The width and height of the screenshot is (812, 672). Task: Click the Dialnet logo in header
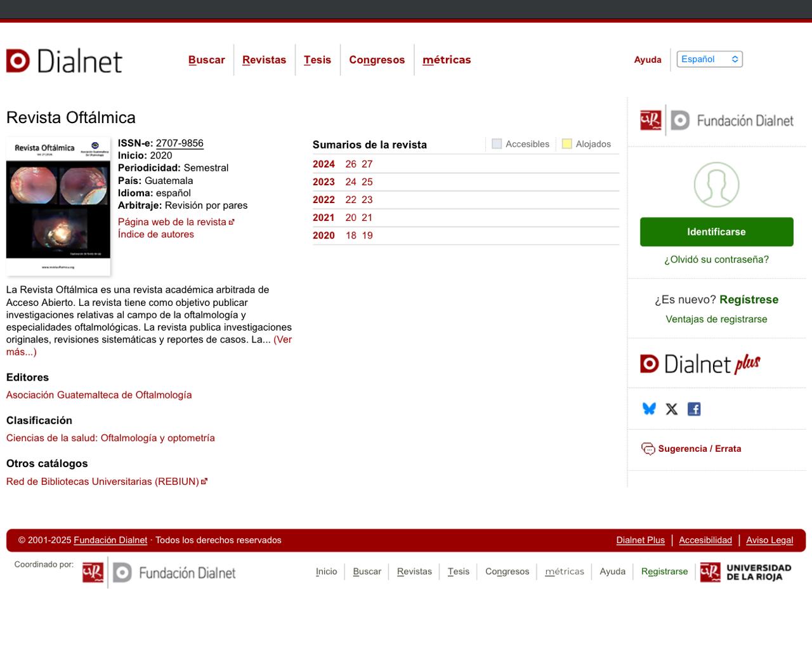coord(64,61)
